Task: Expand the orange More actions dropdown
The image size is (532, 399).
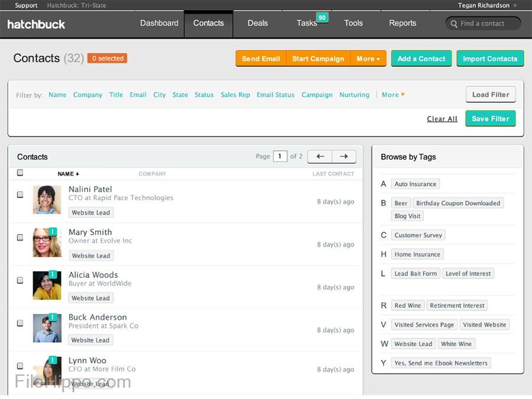Action: pyautogui.click(x=368, y=59)
